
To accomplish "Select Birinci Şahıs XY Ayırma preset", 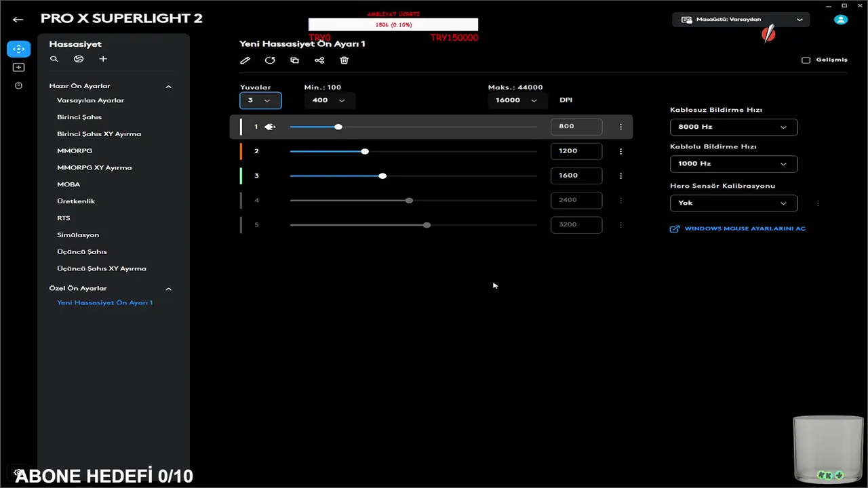I will tap(99, 134).
